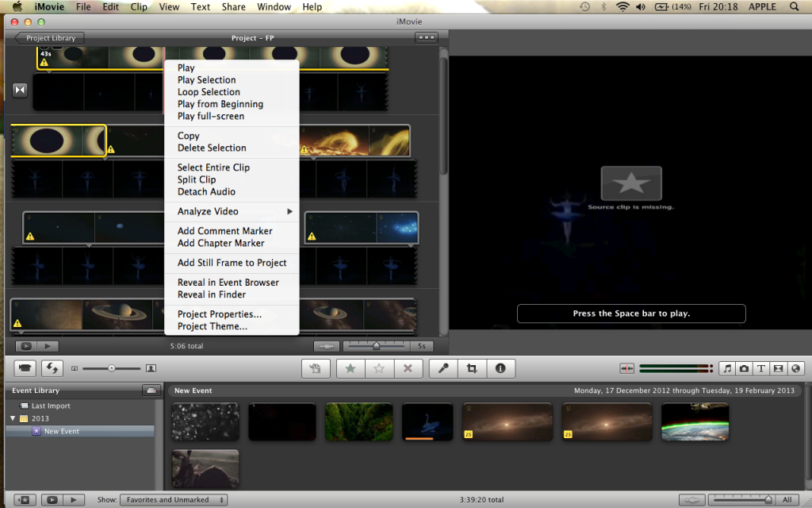Click the transition icon beside the first clip
This screenshot has width=812, height=508.
20,90
